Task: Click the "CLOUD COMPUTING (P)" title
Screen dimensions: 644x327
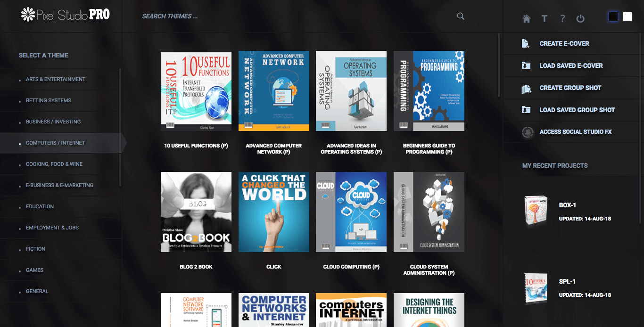Action: coord(351,267)
